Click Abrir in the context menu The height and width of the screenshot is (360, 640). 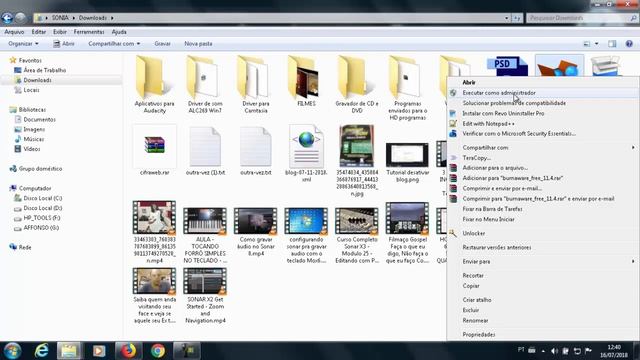(x=469, y=82)
